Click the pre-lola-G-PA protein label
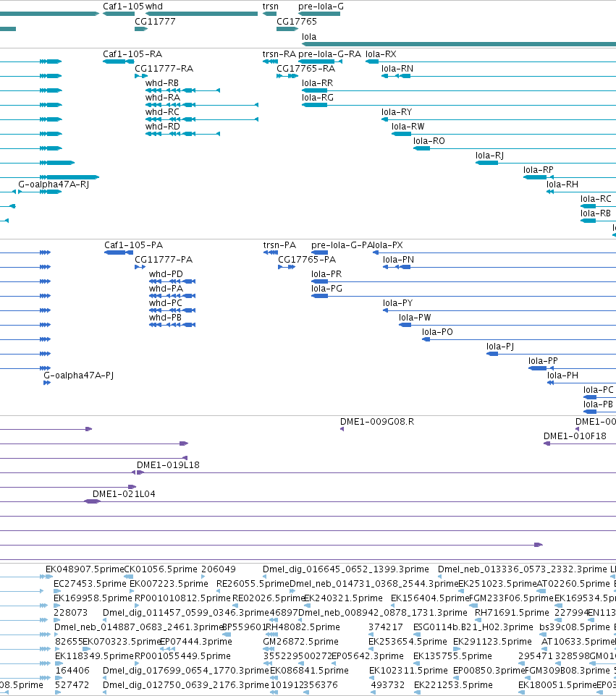This screenshot has height=696, width=616. point(342,245)
